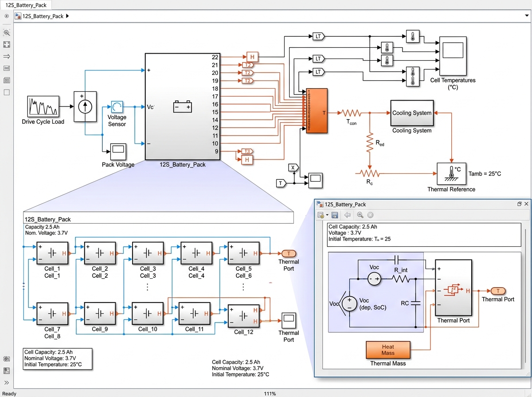The image size is (532, 397).
Task: Click the model icon in the breadcrumb bar
Action: [18, 16]
